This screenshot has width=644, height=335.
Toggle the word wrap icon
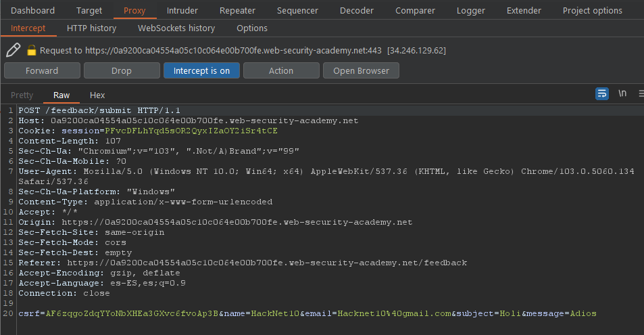pos(601,94)
